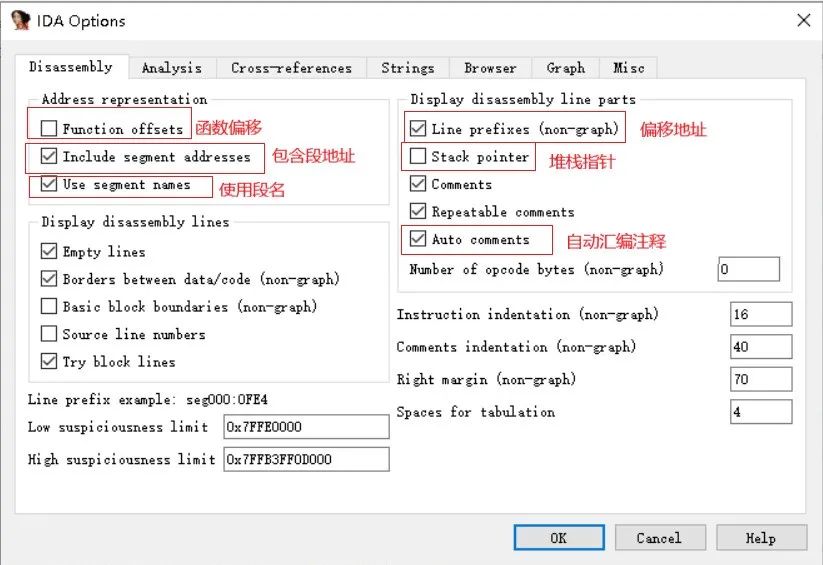
Task: Click the 'Line prefix example: seg000:0FE4' text
Action: (147, 400)
